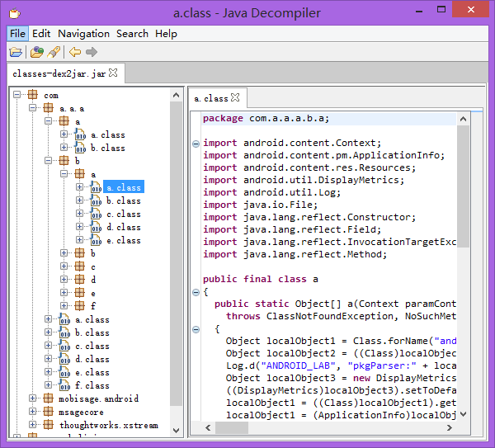The height and width of the screenshot is (448, 495).
Task: Select e.class under package b.a
Action: click(123, 241)
